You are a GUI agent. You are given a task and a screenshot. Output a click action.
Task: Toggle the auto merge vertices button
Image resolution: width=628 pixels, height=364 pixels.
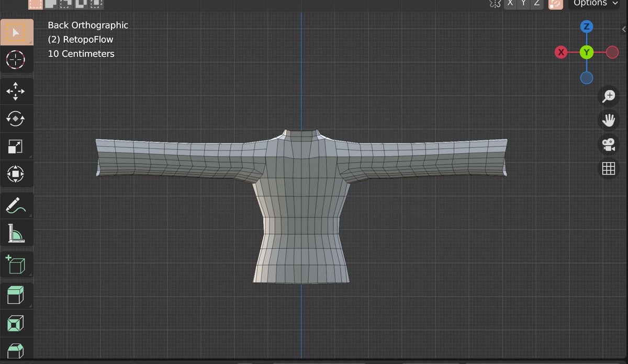[x=555, y=3]
